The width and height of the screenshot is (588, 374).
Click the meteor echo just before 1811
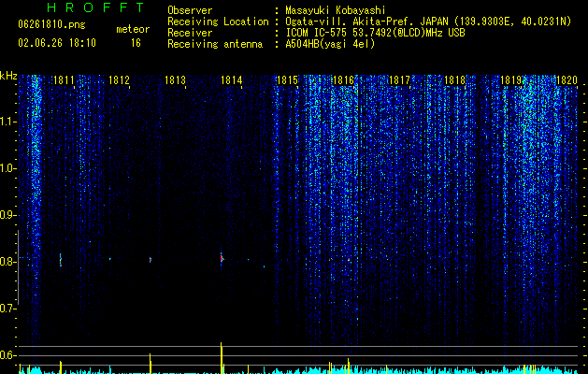61,260
